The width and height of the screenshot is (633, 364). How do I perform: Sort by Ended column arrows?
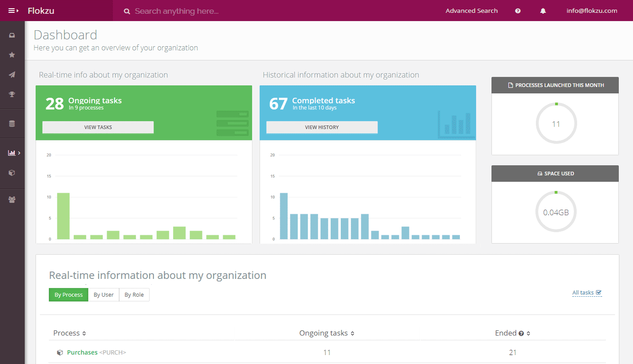pyautogui.click(x=528, y=334)
